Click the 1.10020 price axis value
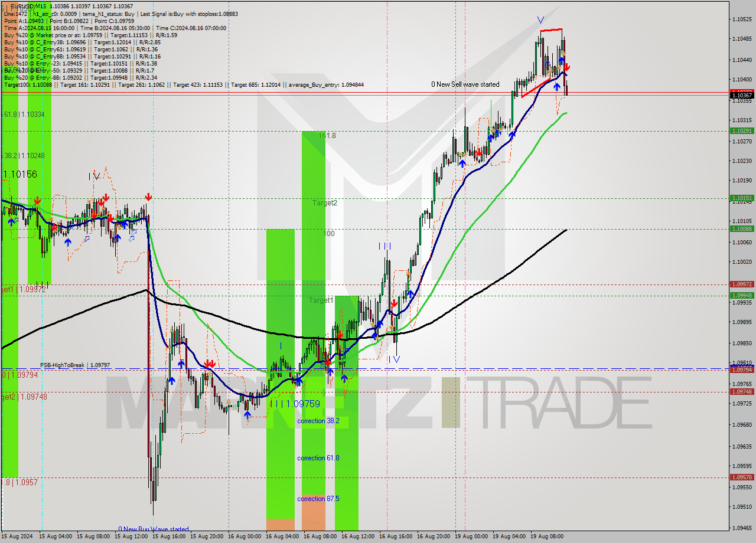Screen dimensions: 756x543 click(742, 261)
